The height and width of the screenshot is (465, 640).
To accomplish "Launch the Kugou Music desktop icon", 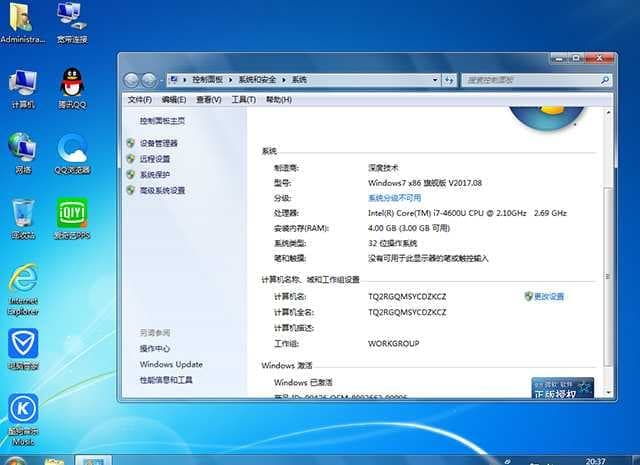I will tap(23, 420).
